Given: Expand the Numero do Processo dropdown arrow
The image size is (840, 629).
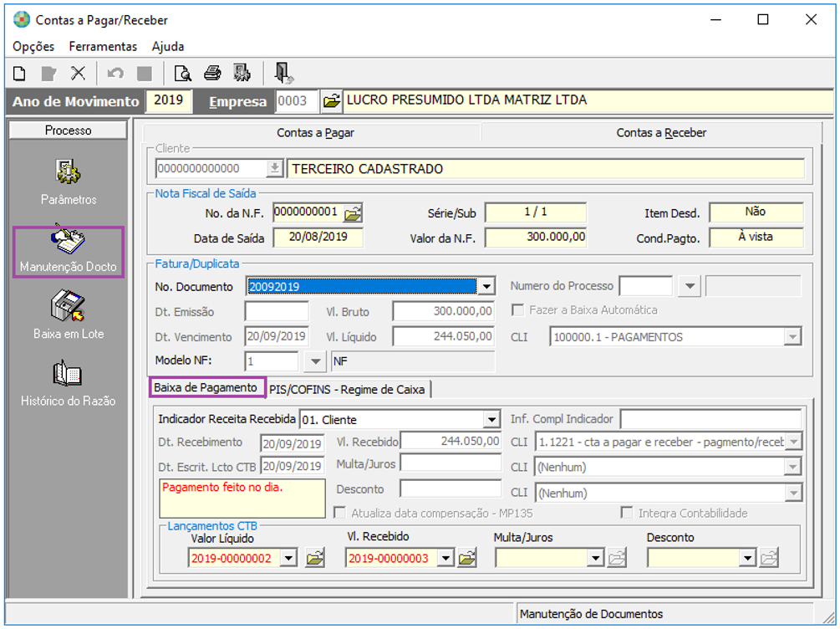Looking at the screenshot, I should (x=690, y=286).
